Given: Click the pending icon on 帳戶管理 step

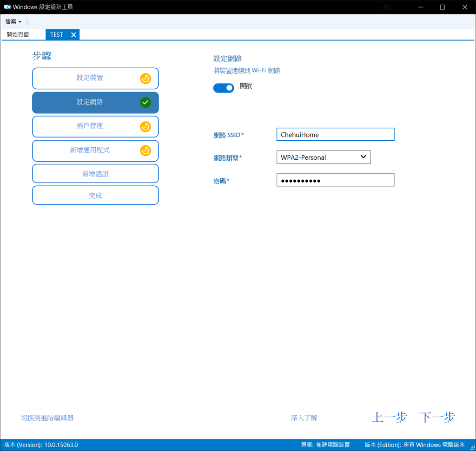Looking at the screenshot, I should click(145, 126).
